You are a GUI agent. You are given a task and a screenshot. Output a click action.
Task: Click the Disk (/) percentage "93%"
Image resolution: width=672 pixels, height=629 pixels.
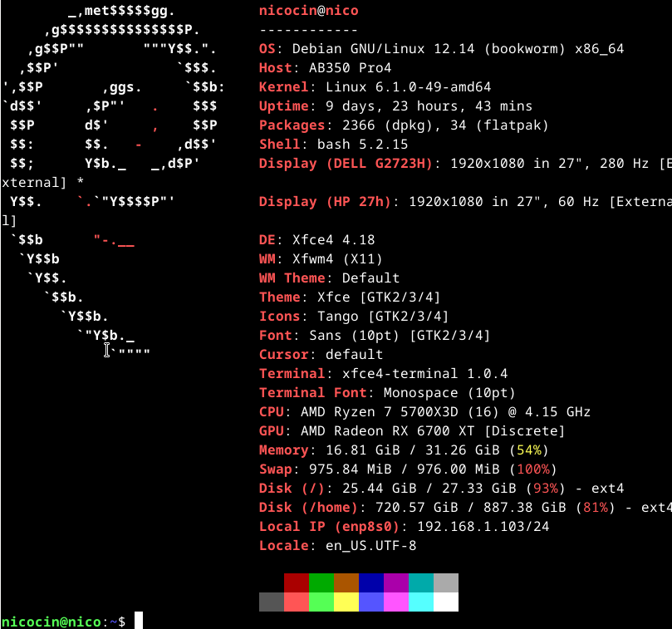(x=546, y=489)
